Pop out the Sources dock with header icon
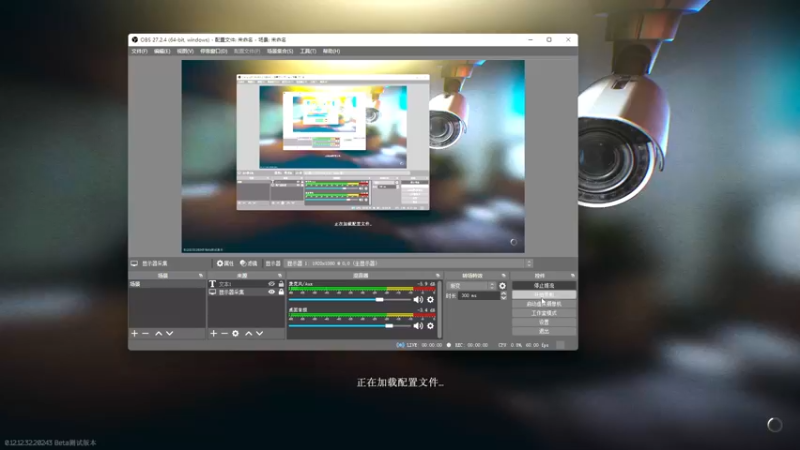 tap(280, 276)
